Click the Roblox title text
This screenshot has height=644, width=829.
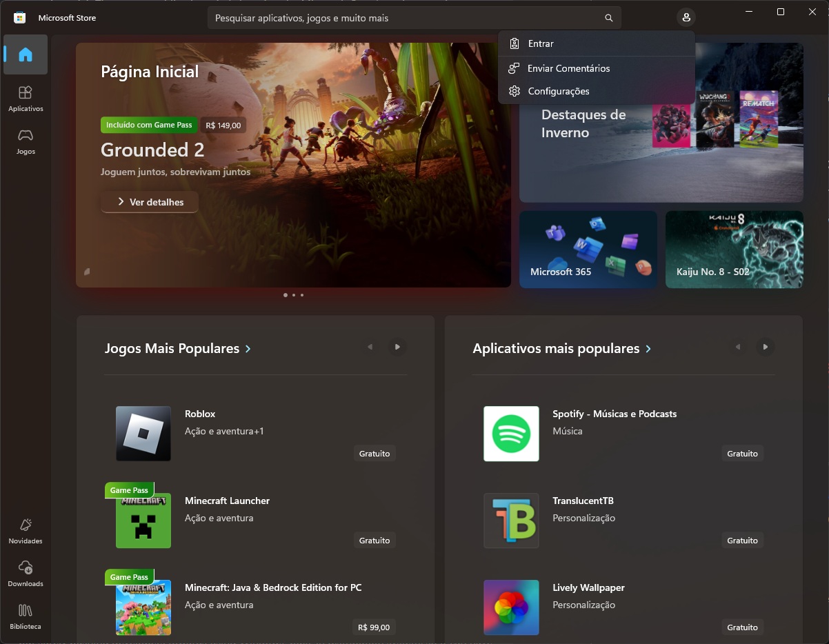click(x=200, y=414)
